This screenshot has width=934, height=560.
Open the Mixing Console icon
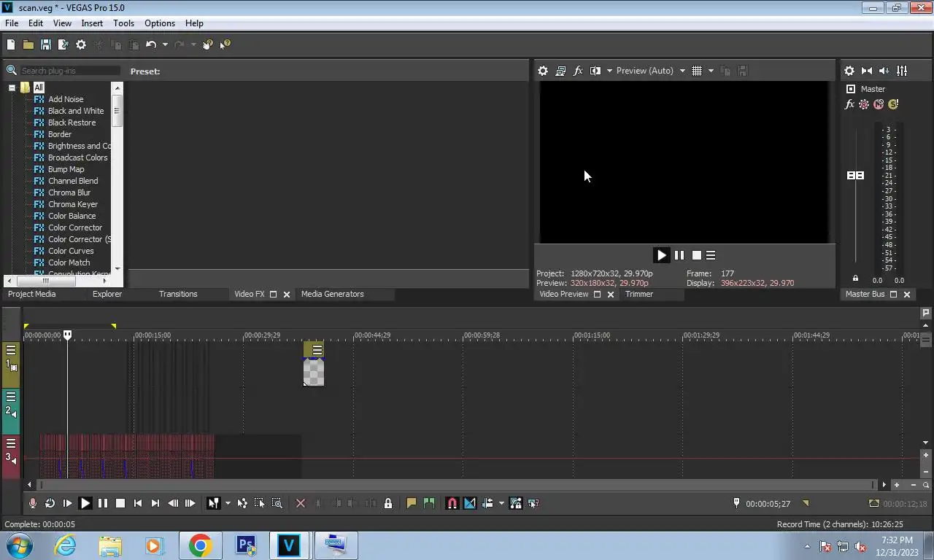click(902, 71)
